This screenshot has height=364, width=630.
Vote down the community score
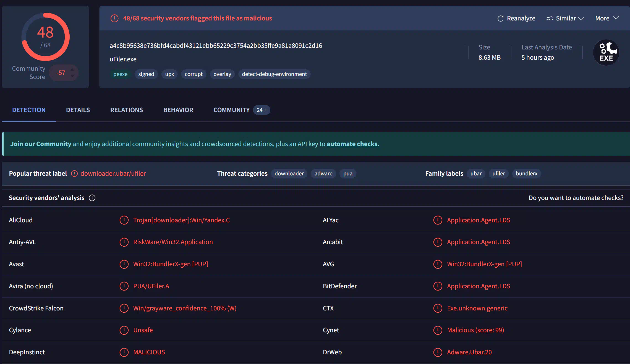72,76
